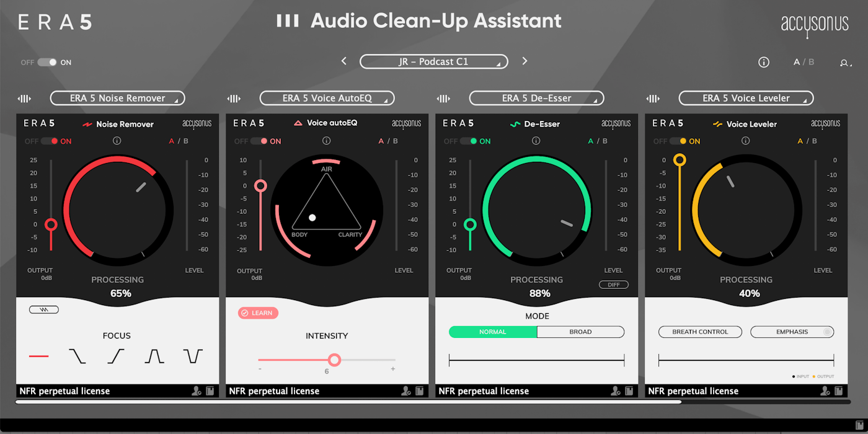
Task: Switch Voice Leveler A / B state
Action: pyautogui.click(x=808, y=141)
